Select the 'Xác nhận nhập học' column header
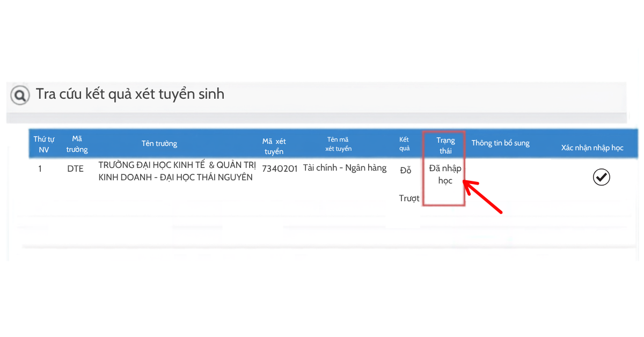This screenshot has width=644, height=337. coord(592,147)
